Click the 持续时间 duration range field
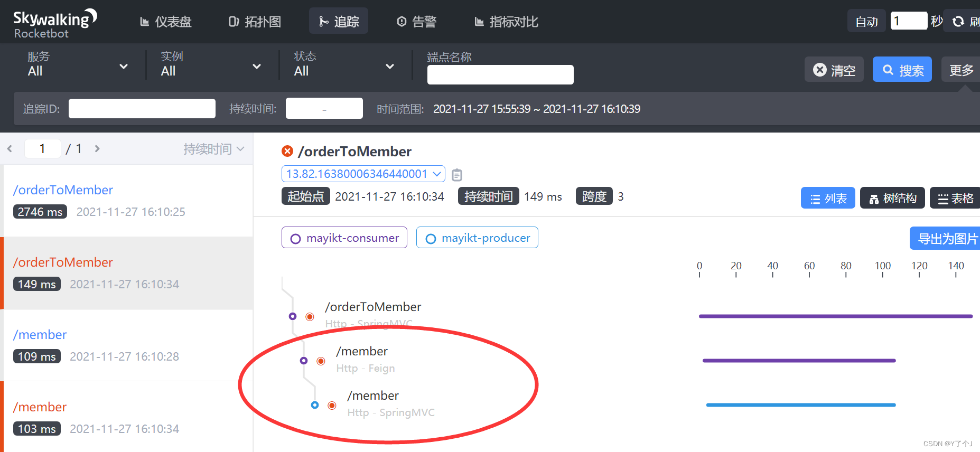Screen dimensions: 980x452 (x=324, y=108)
